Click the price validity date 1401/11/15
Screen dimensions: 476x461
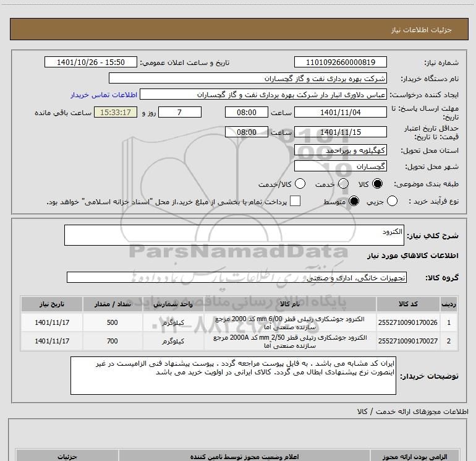340,132
